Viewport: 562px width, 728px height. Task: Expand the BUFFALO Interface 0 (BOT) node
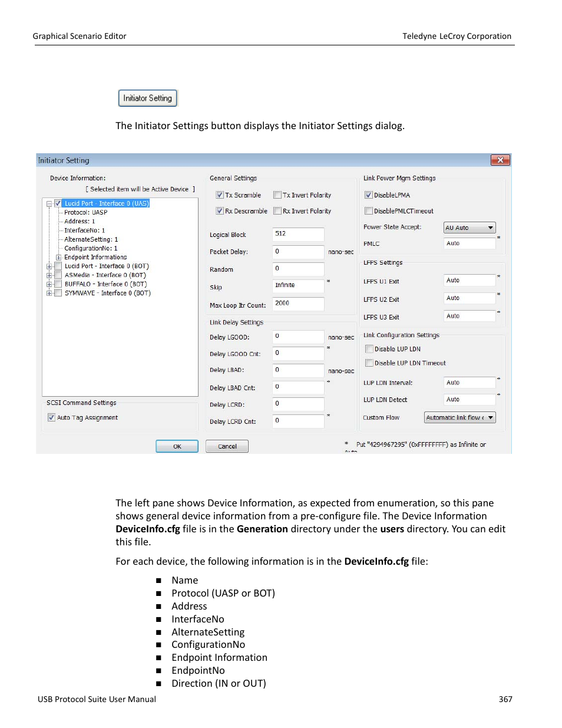pyautogui.click(x=49, y=284)
